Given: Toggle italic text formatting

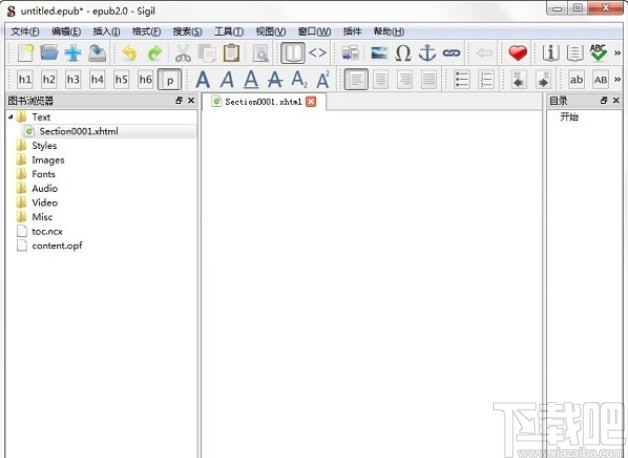Looking at the screenshot, I should point(227,79).
